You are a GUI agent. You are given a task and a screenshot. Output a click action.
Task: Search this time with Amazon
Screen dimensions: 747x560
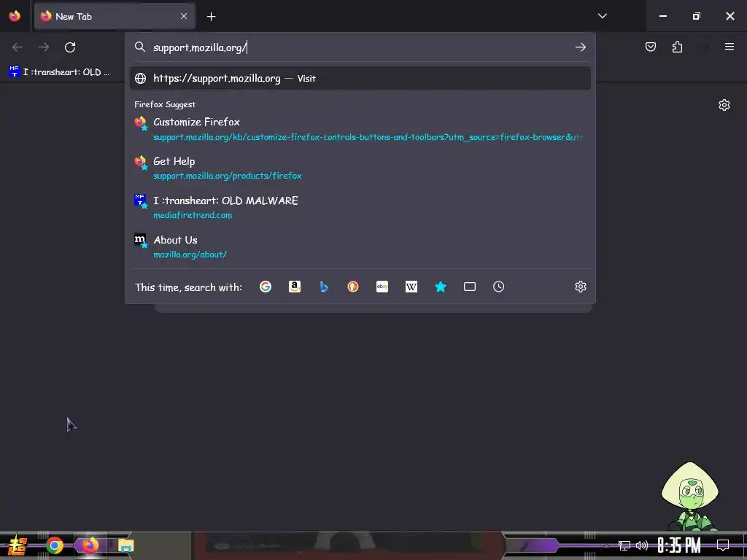[295, 287]
